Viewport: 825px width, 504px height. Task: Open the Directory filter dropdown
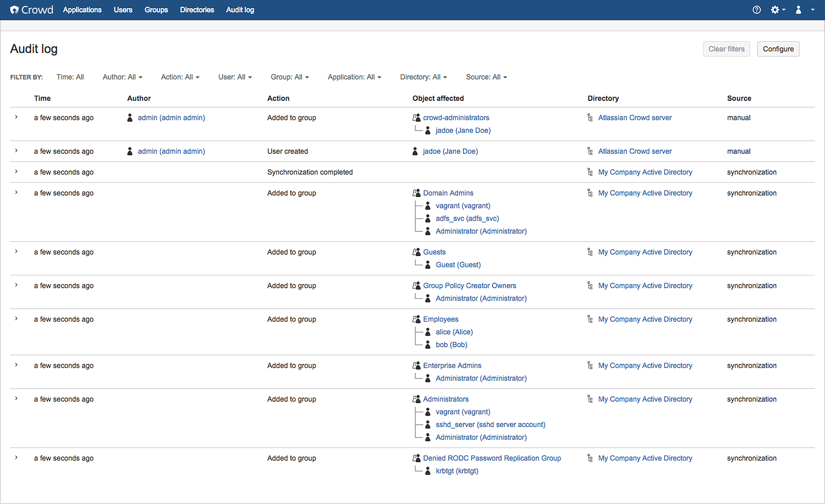coord(423,77)
